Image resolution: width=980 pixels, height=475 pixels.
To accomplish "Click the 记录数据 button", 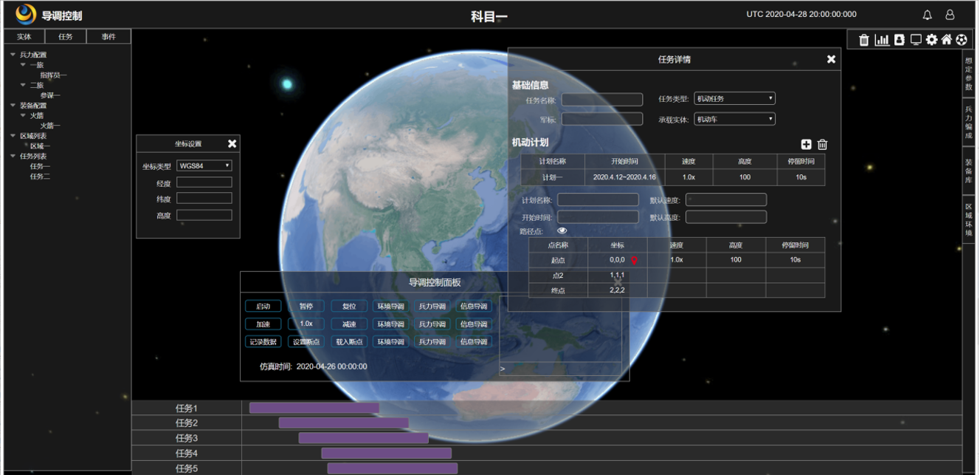I will 263,342.
